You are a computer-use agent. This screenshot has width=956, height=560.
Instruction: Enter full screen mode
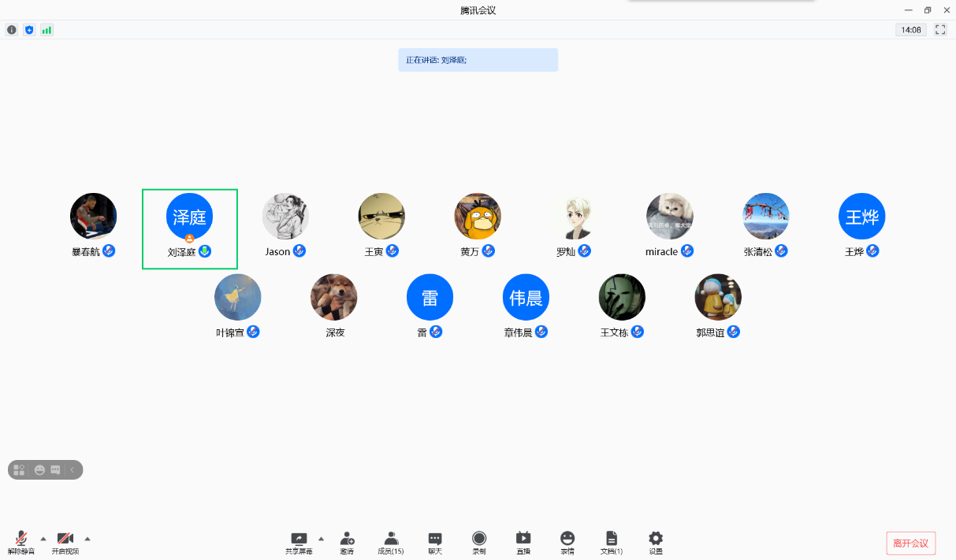(x=939, y=30)
